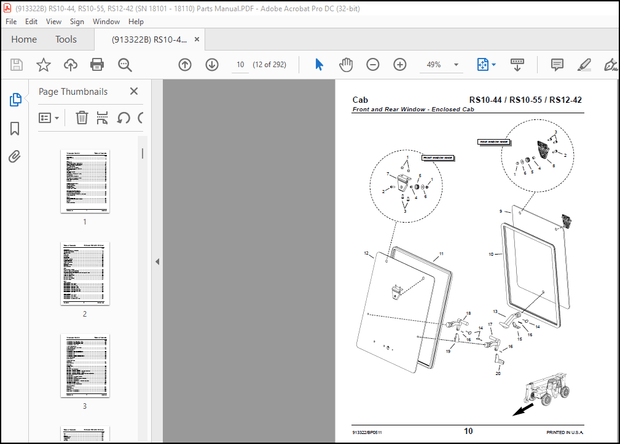Click the Fit page view icon

[483, 64]
